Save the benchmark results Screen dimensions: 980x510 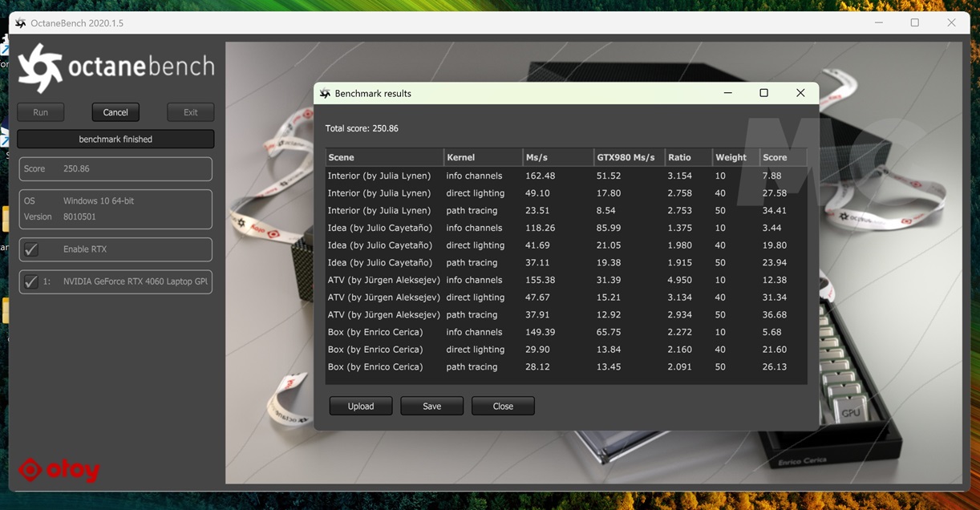[431, 406]
